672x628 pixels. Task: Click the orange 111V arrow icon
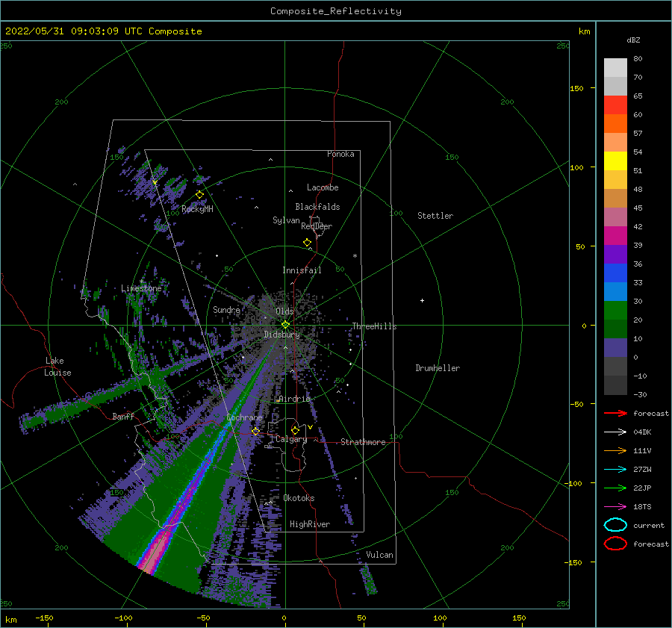coord(615,450)
